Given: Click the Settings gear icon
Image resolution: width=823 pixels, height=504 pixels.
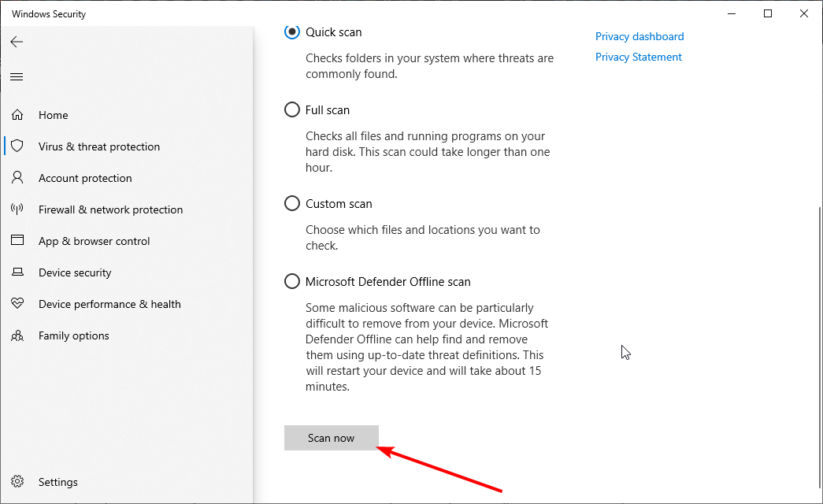Looking at the screenshot, I should 17,482.
